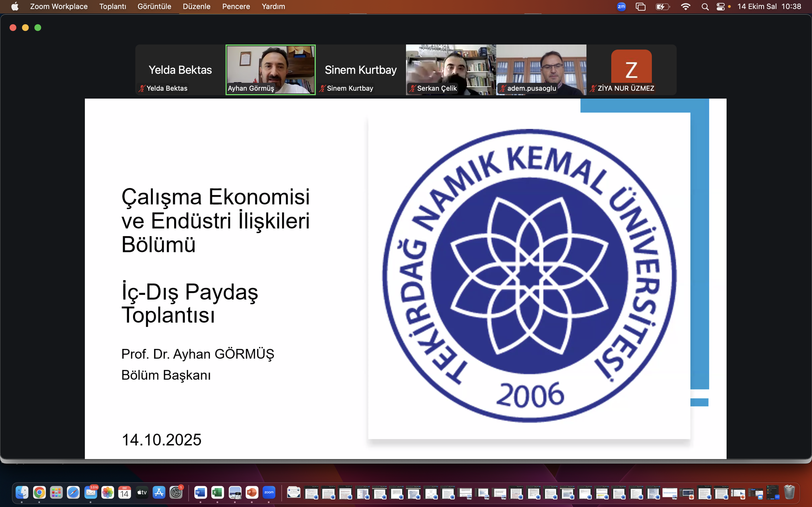
Task: Open System Settings in the Dock
Action: (176, 492)
